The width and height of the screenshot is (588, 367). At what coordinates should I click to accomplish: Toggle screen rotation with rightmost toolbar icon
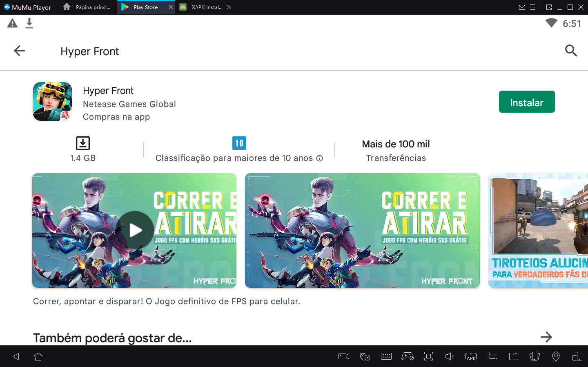click(577, 356)
